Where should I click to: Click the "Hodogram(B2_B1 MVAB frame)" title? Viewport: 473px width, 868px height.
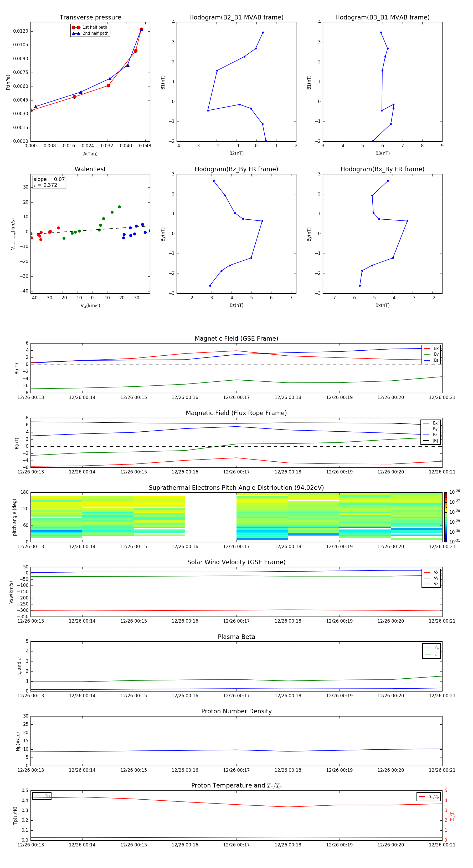(x=236, y=18)
